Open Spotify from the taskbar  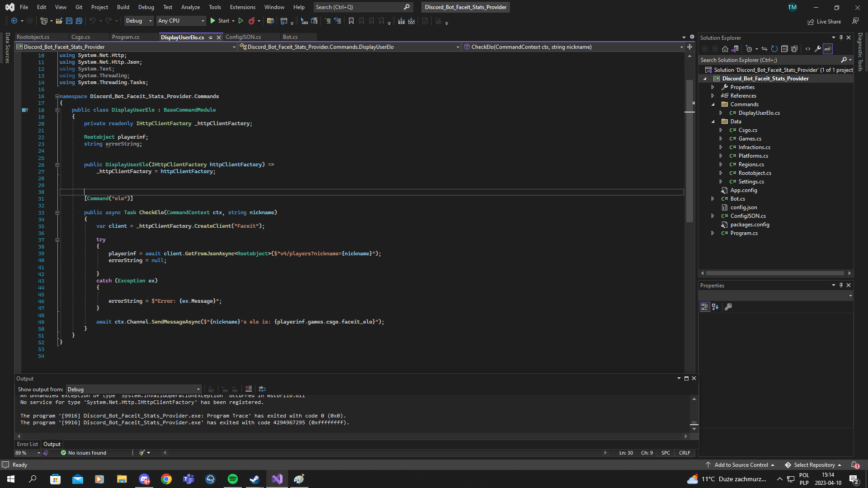pyautogui.click(x=233, y=479)
